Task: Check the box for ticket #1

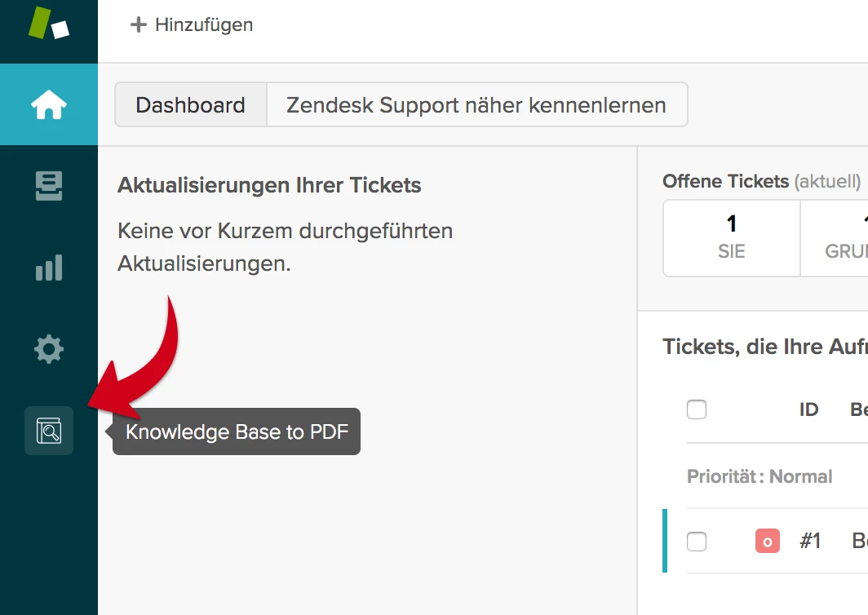Action: point(697,541)
